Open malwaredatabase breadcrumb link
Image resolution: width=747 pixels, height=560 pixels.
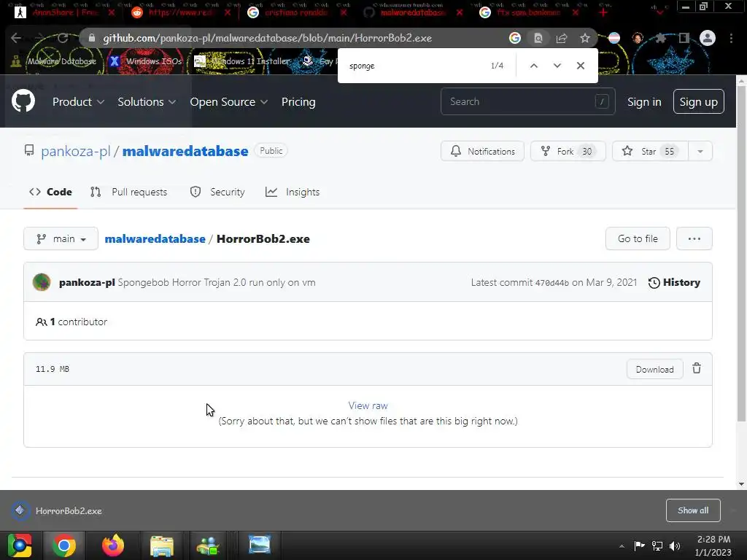155,238
